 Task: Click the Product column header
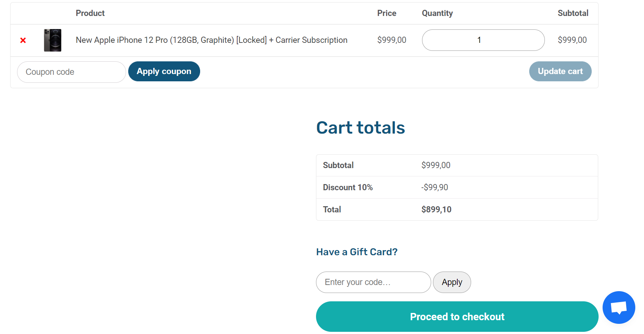point(90,13)
